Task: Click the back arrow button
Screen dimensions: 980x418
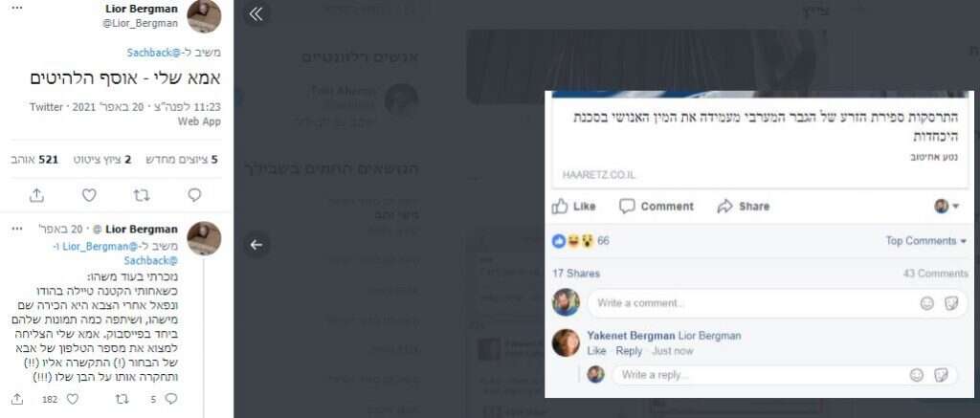Action: 256,244
